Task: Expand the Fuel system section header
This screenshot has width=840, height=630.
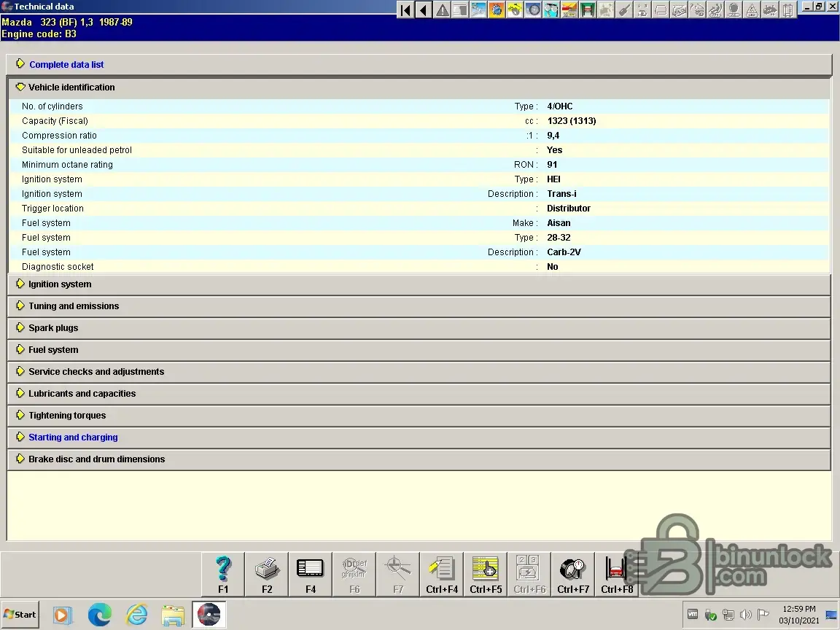Action: tap(419, 350)
